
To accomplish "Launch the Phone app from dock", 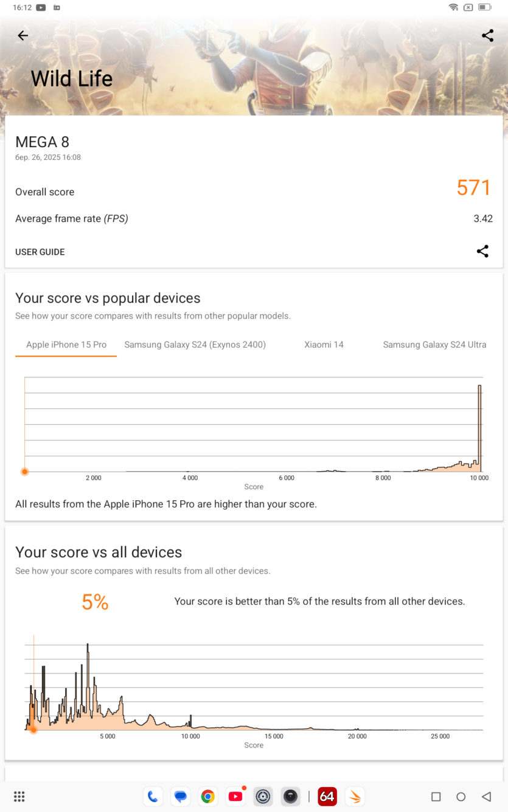I will 153,796.
